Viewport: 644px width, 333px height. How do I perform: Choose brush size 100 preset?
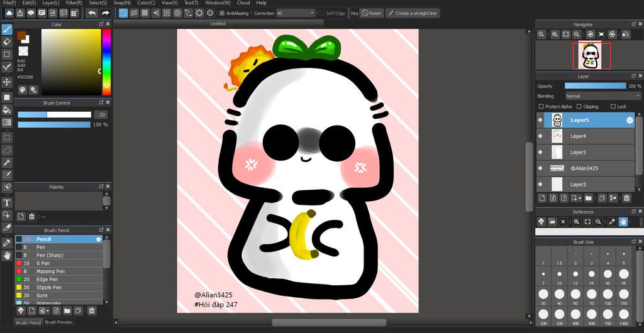[x=608, y=296]
